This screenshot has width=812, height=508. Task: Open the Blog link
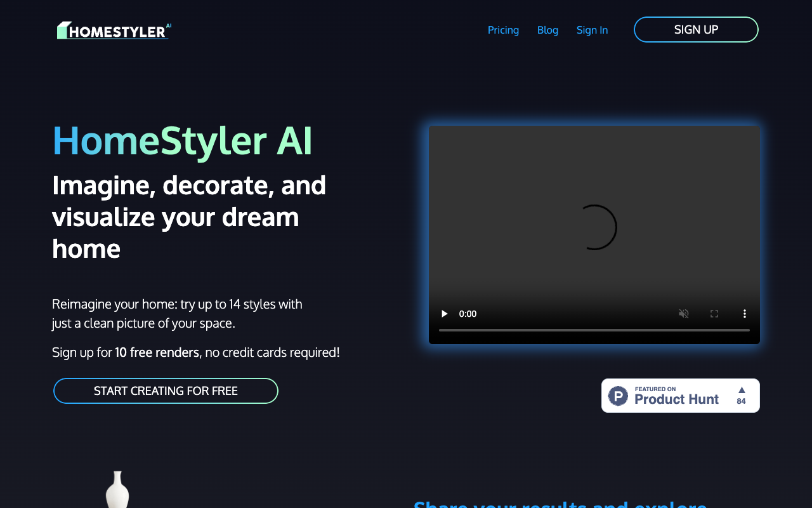pyautogui.click(x=547, y=30)
